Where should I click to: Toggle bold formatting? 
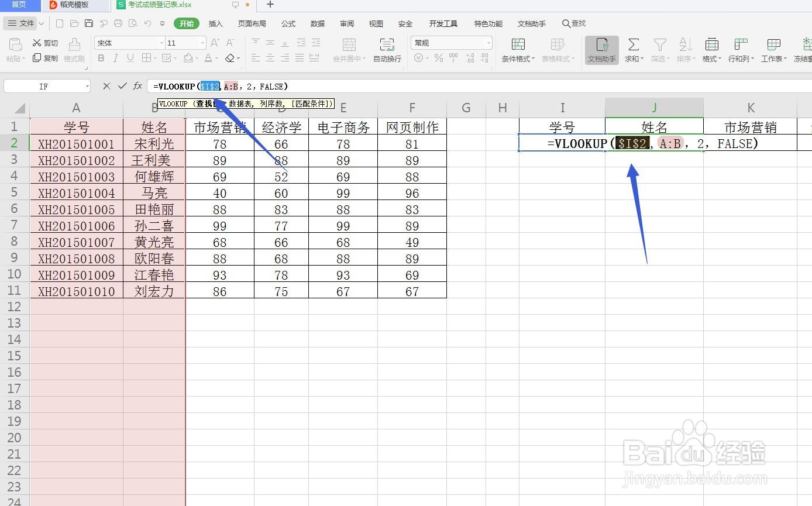[x=101, y=58]
